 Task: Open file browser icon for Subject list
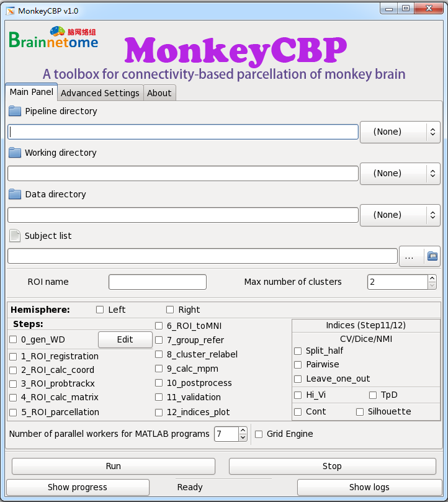(432, 256)
